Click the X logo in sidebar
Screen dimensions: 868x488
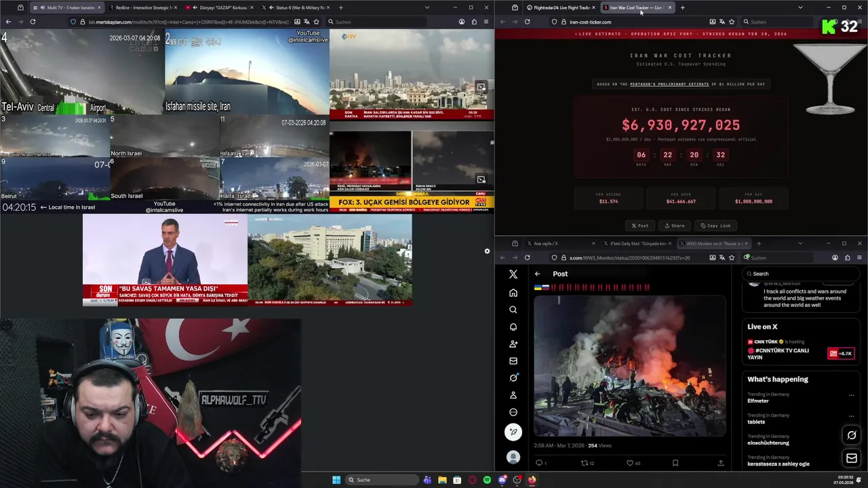point(513,274)
